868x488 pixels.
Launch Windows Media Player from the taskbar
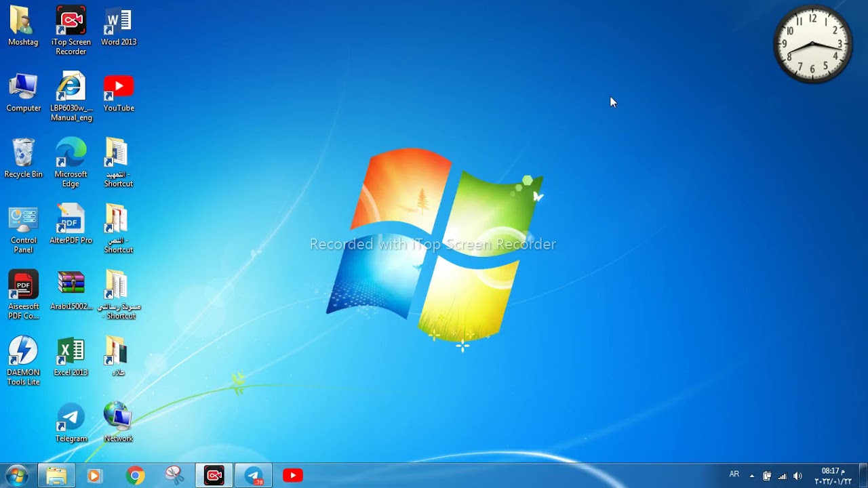pyautogui.click(x=94, y=476)
